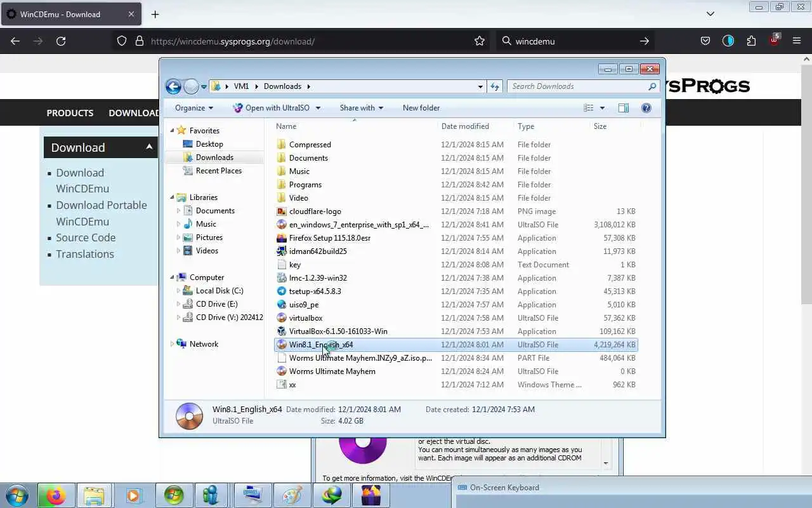Image resolution: width=812 pixels, height=508 pixels.
Task: Click the Download Portable WinCDEmu link
Action: [x=101, y=213]
